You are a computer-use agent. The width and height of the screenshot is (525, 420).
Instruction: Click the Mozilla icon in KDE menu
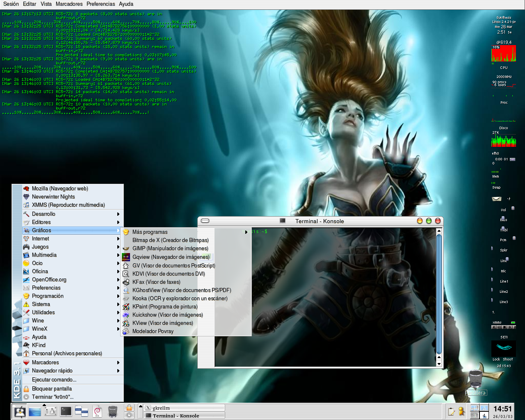click(x=26, y=189)
